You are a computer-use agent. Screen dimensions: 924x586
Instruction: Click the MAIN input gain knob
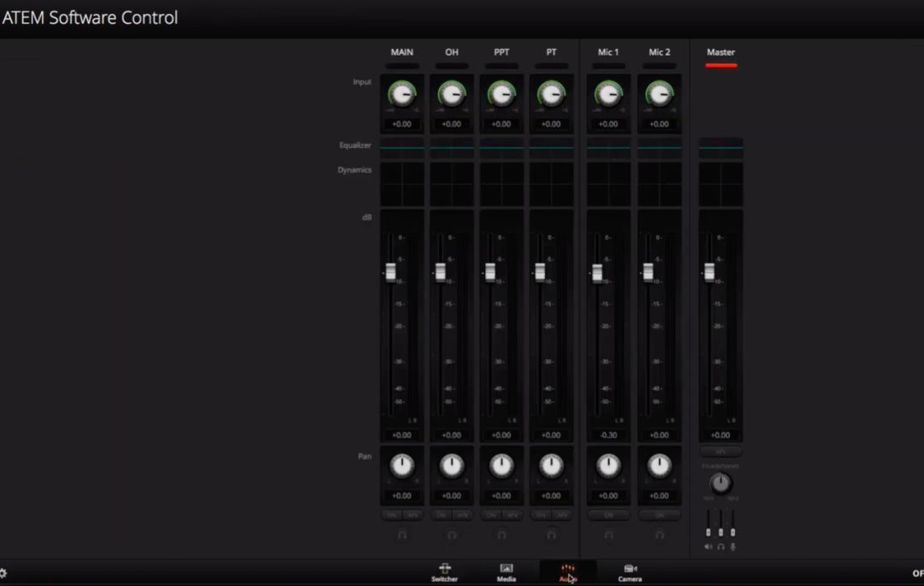[402, 94]
